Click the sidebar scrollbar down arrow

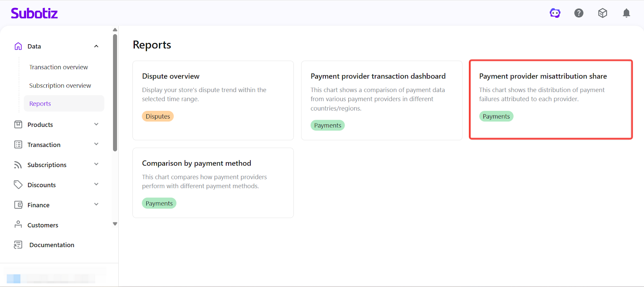click(115, 224)
